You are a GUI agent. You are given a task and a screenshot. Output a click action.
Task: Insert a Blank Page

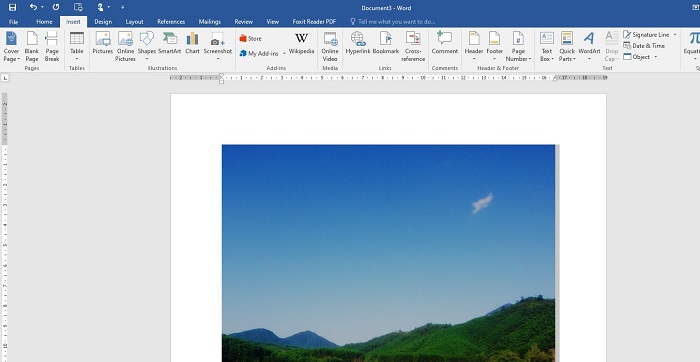(x=32, y=46)
